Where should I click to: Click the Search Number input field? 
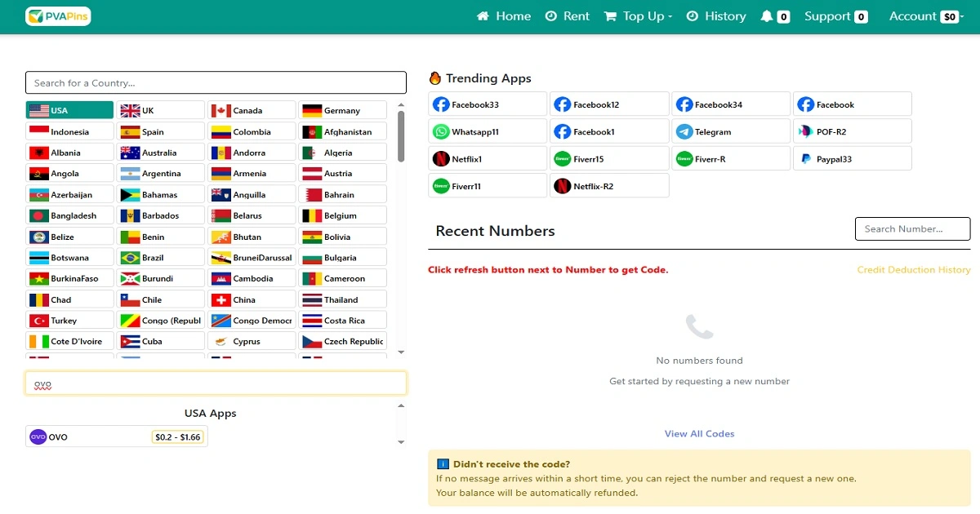click(x=913, y=228)
